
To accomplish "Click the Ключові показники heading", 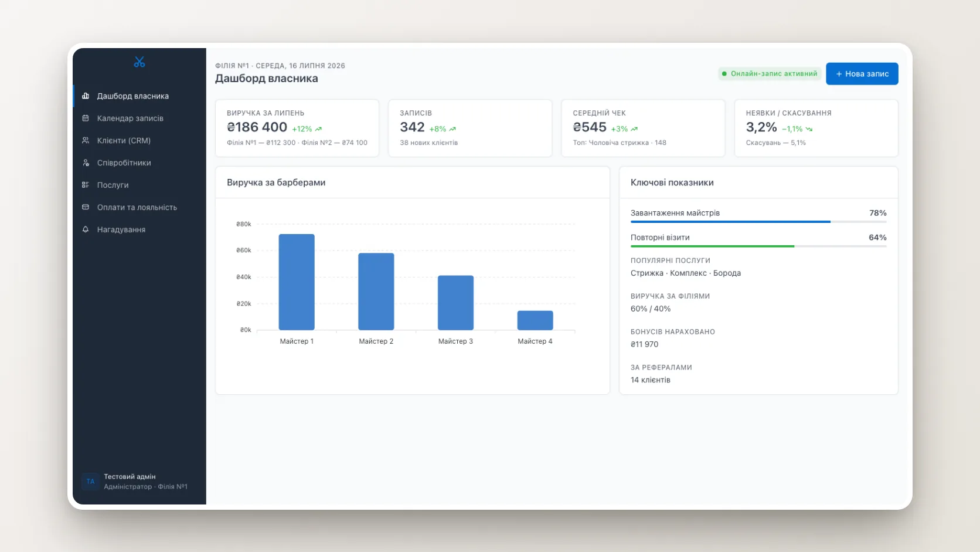I will pos(672,182).
